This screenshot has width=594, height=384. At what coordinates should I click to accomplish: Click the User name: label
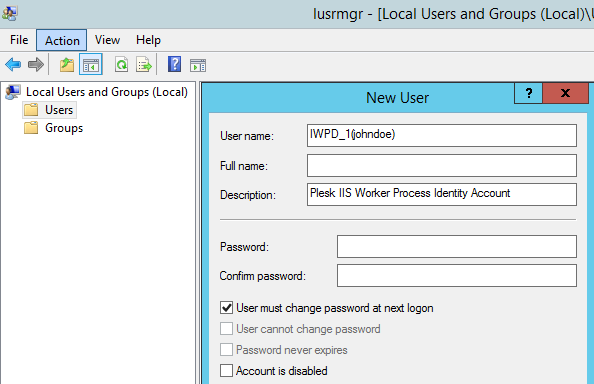pyautogui.click(x=247, y=136)
